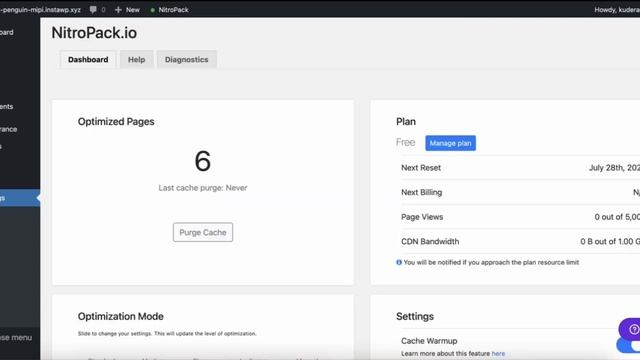Click the 'CDN Bandwidth' row label
640x360 pixels.
point(430,242)
